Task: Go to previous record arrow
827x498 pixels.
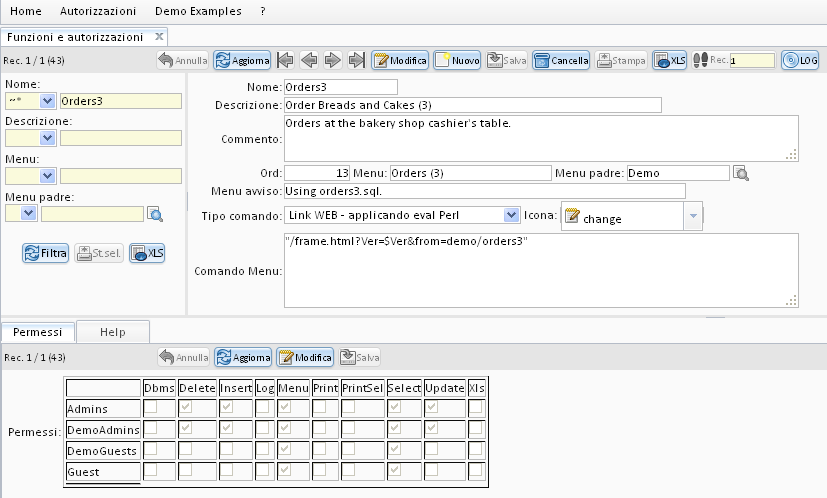Action: [309, 60]
